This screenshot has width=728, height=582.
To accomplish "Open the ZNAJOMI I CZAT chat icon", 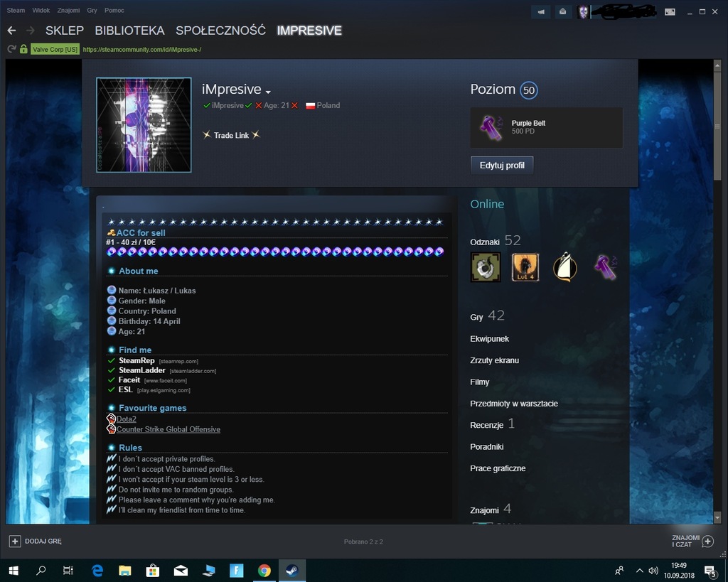I will click(x=707, y=541).
